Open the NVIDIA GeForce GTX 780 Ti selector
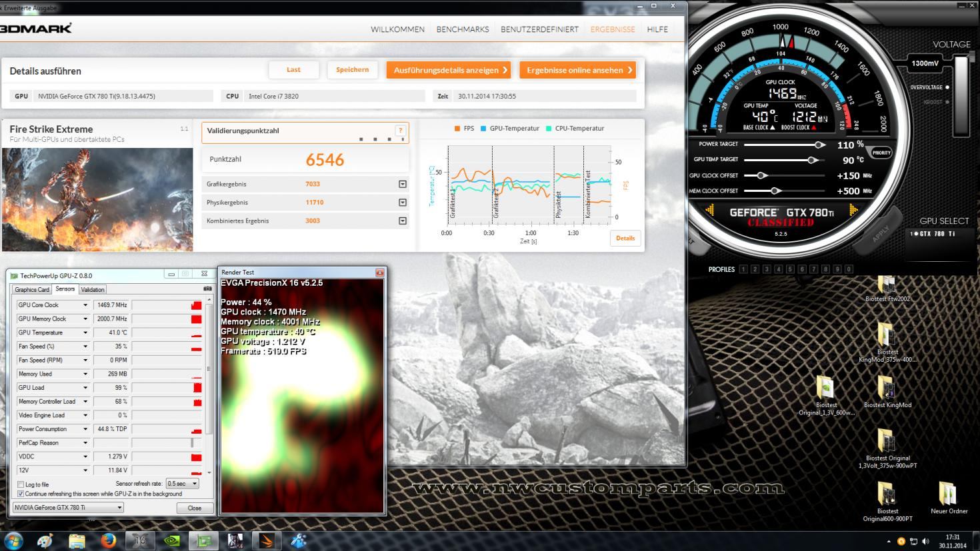 [69, 508]
